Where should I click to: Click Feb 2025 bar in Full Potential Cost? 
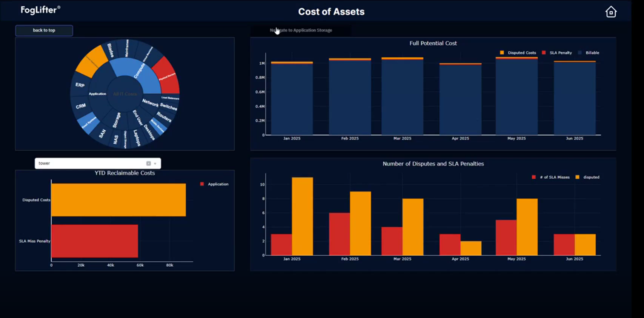tap(350, 97)
